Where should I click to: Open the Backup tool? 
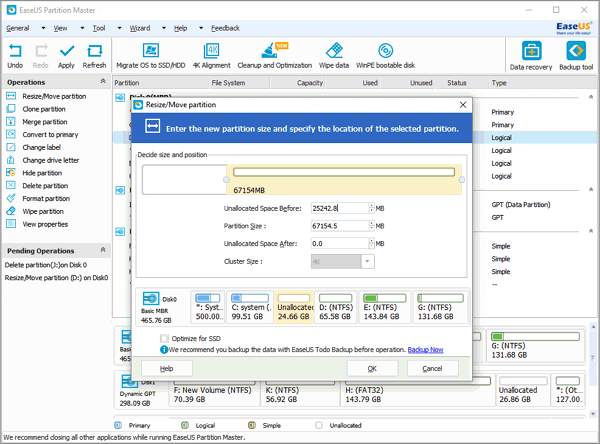(x=576, y=56)
